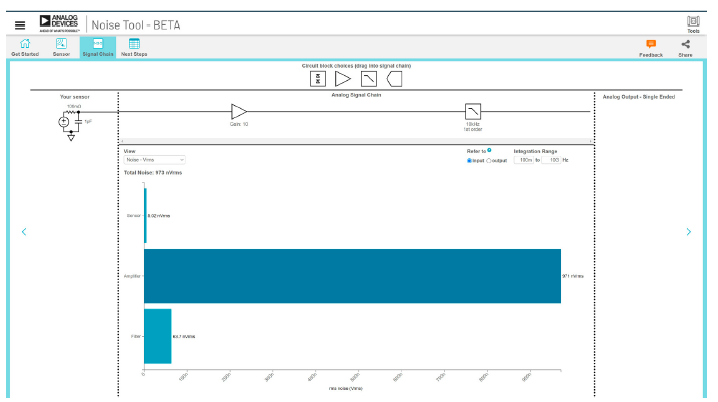Viewport: 718px width, 402px height.
Task: Click the left arrow to go back
Action: pyautogui.click(x=24, y=232)
